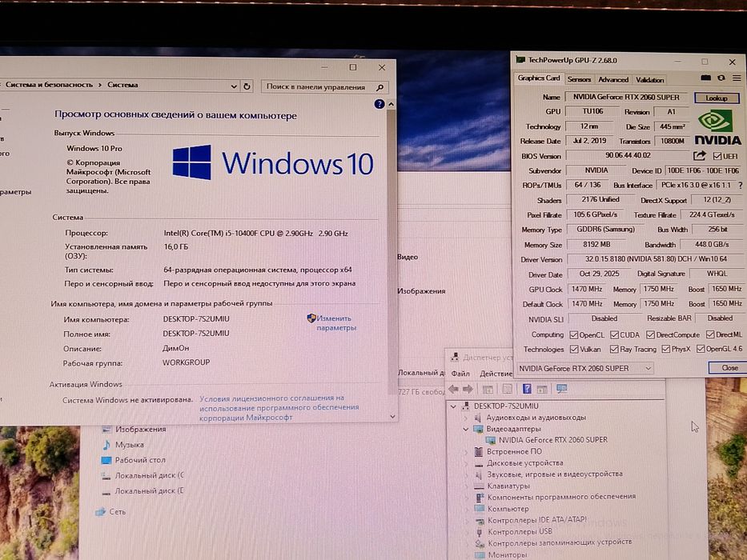Click the Встроенное ПО chip icon in Device Manager
The image size is (747, 560).
tap(479, 451)
